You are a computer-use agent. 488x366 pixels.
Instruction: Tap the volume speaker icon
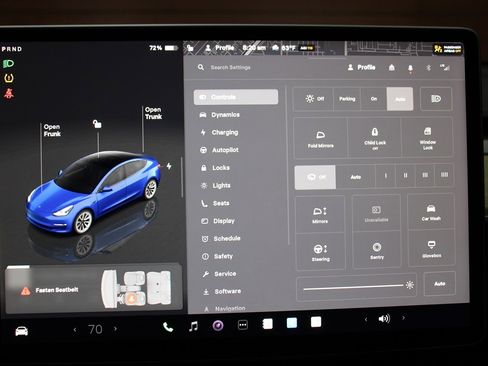tap(384, 319)
